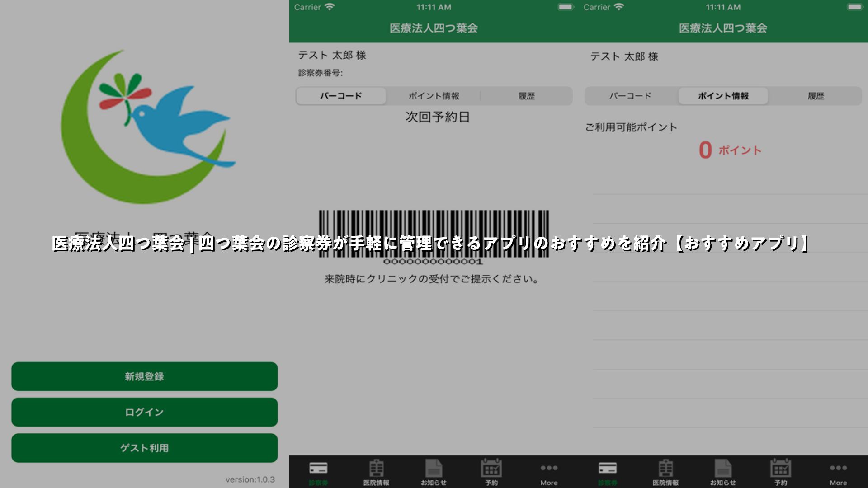Select 履歴 tab in right screen
This screenshot has height=488, width=868.
(x=816, y=96)
